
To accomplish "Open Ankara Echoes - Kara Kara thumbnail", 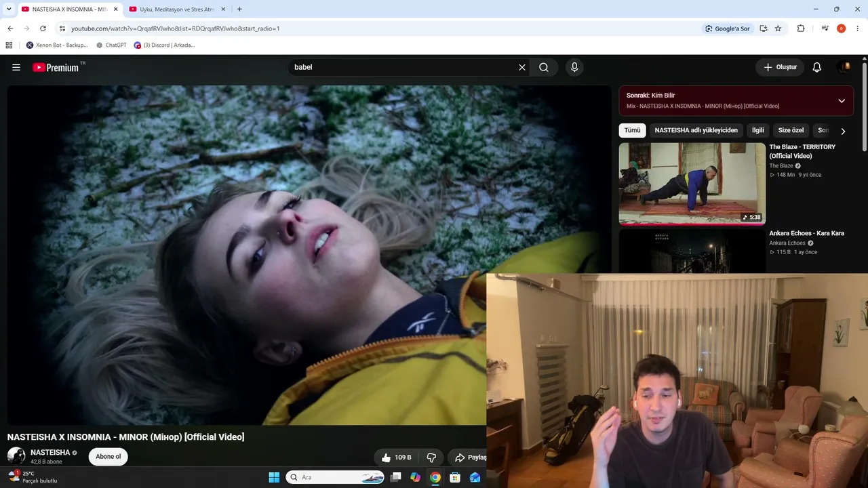I will pos(692,251).
